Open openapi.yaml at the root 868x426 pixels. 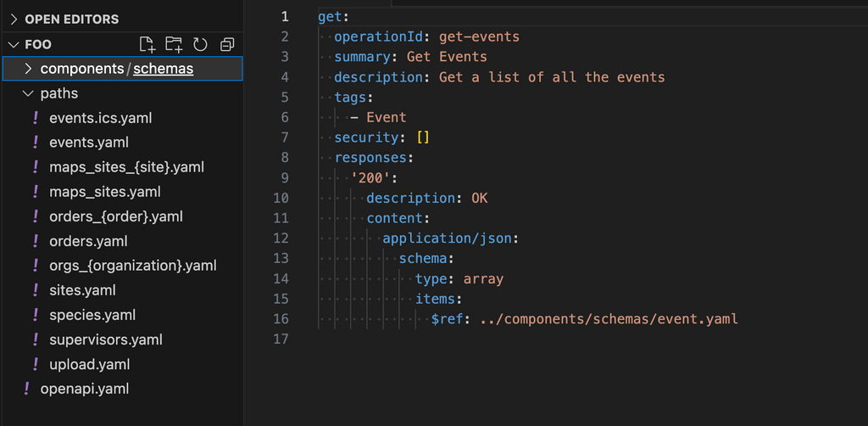[85, 389]
